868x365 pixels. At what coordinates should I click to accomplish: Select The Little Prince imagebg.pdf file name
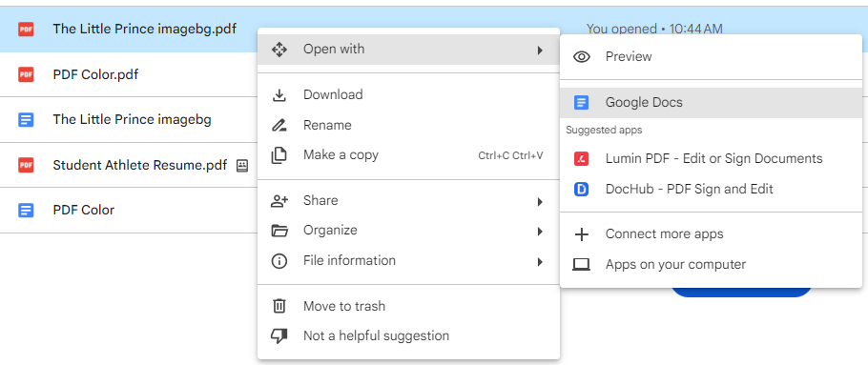144,30
